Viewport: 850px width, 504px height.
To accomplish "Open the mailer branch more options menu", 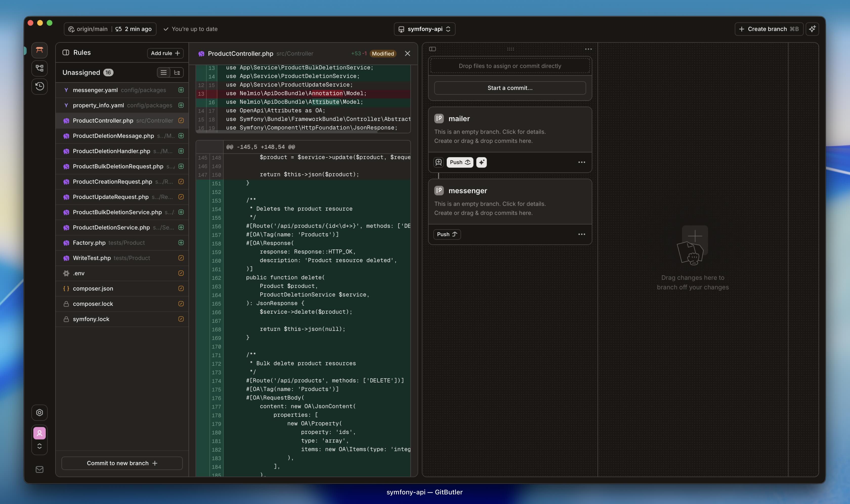I will [x=582, y=162].
